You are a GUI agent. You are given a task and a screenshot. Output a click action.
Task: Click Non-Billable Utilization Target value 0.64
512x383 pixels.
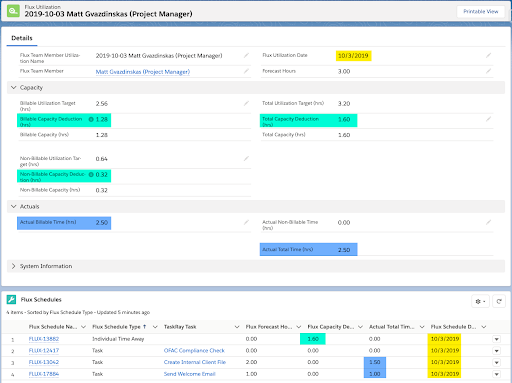pyautogui.click(x=102, y=159)
